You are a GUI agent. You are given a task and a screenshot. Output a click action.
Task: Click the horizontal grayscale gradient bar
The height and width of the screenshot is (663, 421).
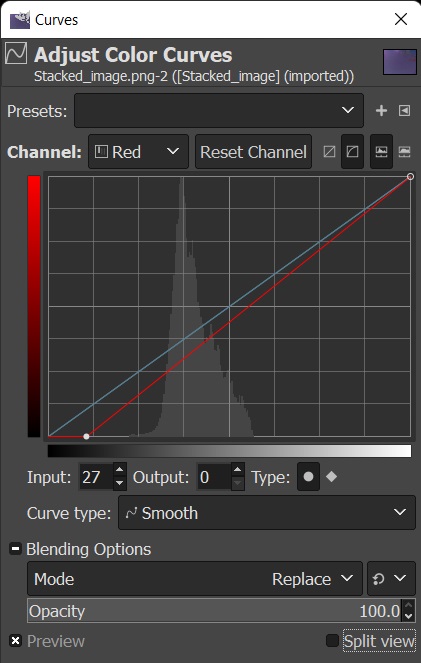[230, 451]
